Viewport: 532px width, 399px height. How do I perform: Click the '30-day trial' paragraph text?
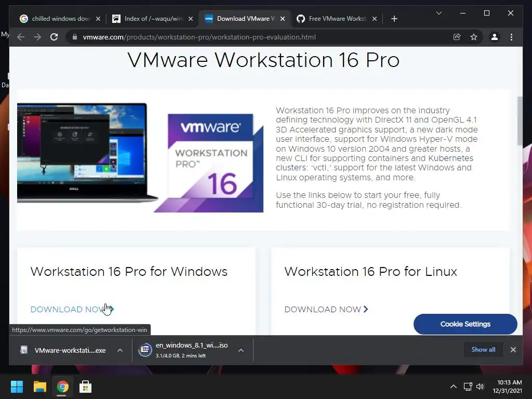[369, 200]
